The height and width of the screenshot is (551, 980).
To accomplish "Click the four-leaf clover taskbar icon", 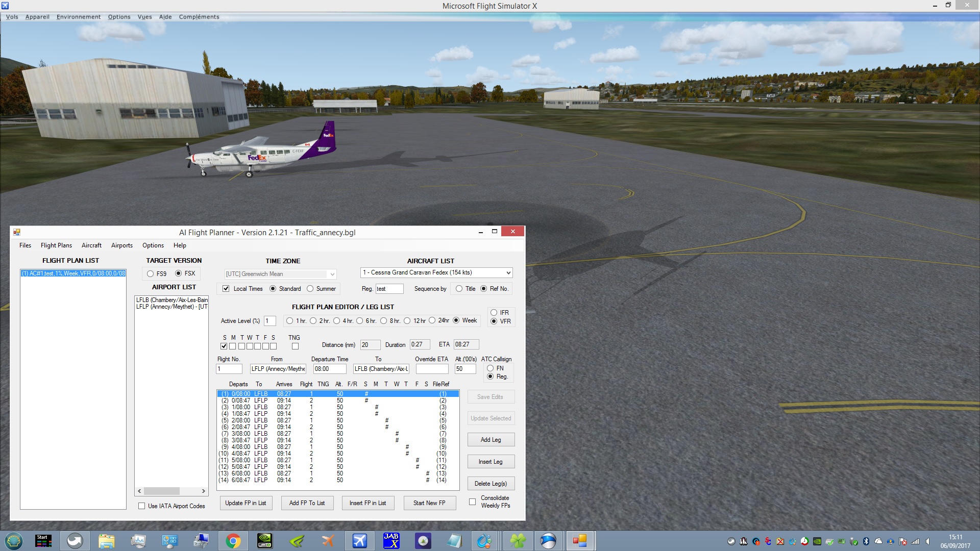I will point(518,541).
